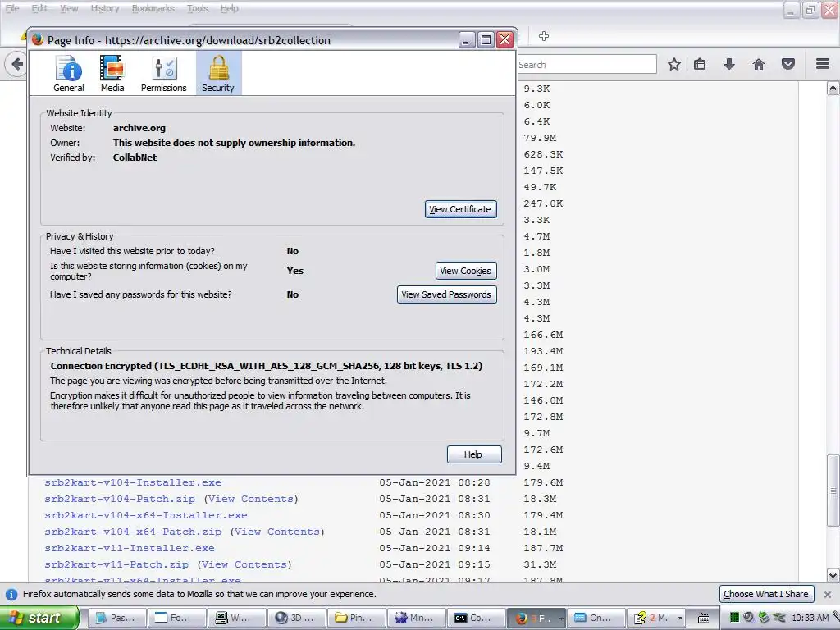The image size is (840, 630).
Task: Bookmark this page with star icon
Action: click(x=674, y=64)
